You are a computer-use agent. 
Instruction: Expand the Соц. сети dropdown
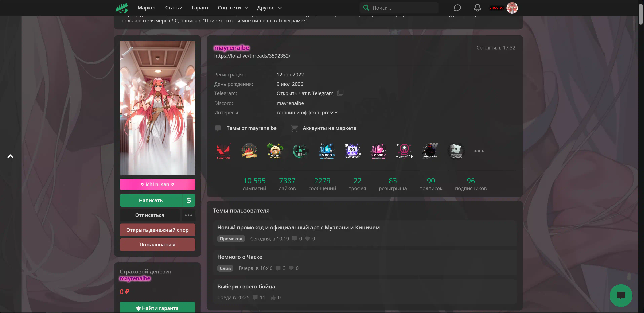[233, 8]
